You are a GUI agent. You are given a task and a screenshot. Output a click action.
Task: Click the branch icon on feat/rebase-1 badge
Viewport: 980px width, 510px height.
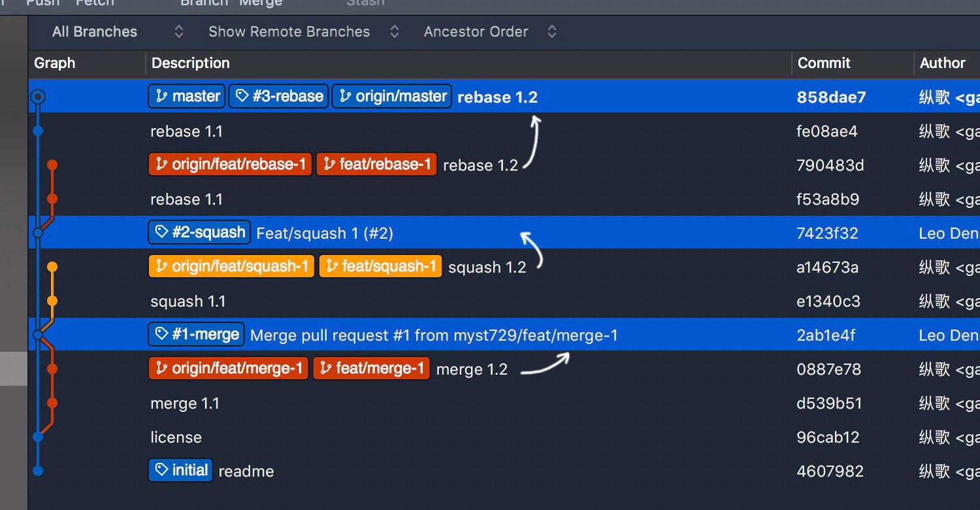point(330,164)
